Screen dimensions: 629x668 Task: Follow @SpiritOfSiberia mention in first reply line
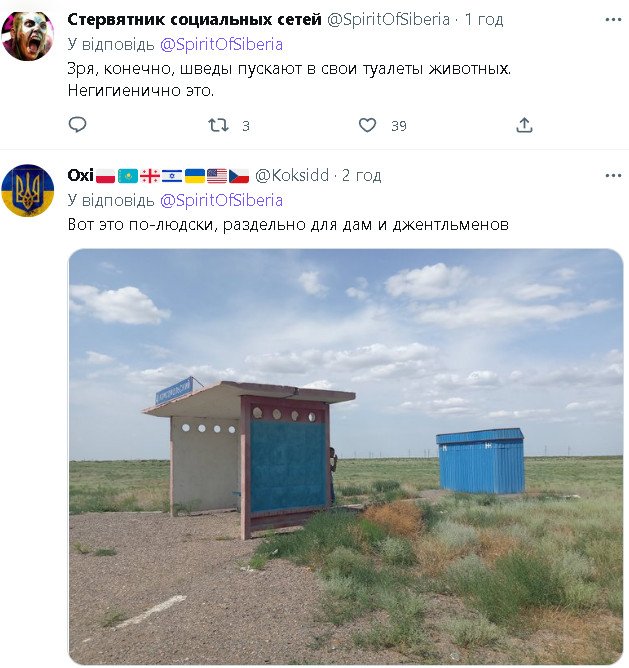(x=221, y=44)
